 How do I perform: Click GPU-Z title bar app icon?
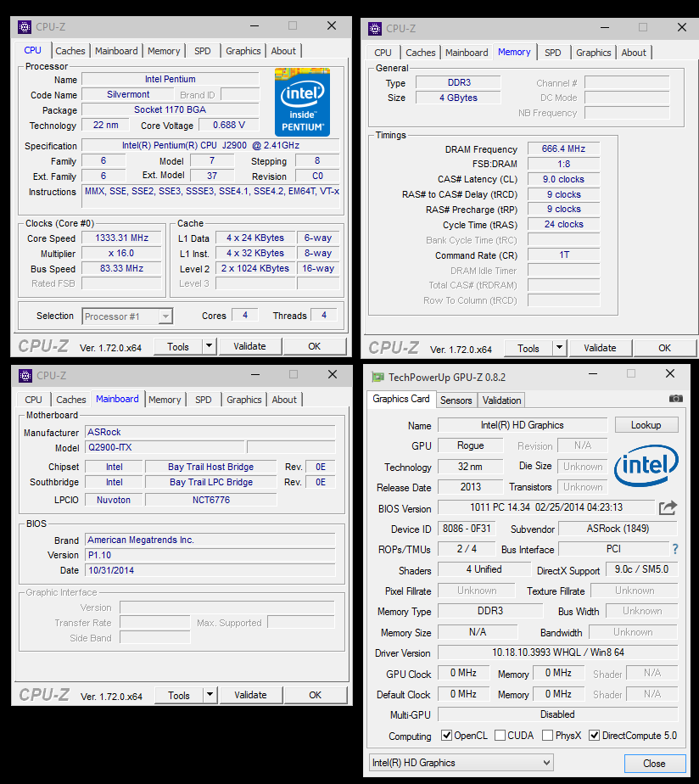(377, 377)
